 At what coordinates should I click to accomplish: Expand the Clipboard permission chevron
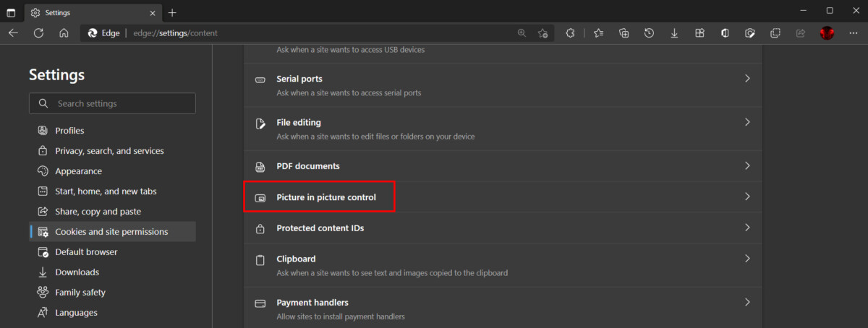(x=747, y=259)
